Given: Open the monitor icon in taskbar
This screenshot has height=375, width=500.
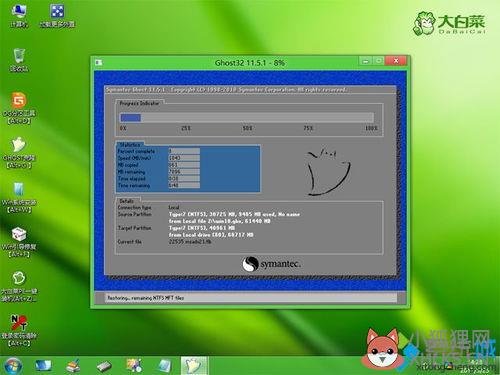Looking at the screenshot, I should 43,366.
